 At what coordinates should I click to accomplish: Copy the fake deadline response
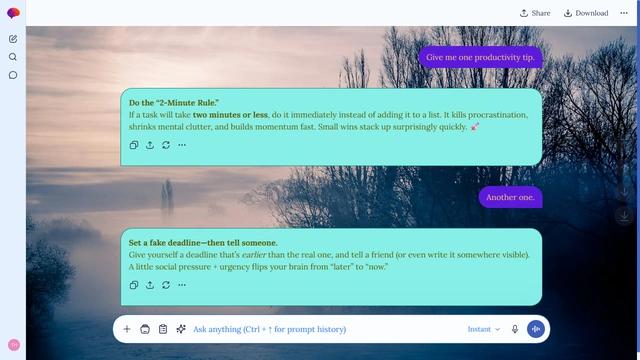point(134,285)
